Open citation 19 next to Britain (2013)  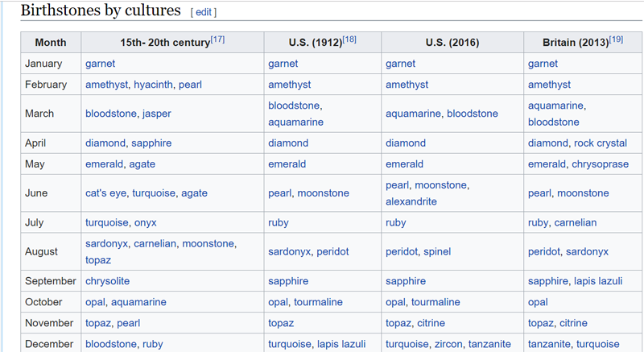point(616,39)
